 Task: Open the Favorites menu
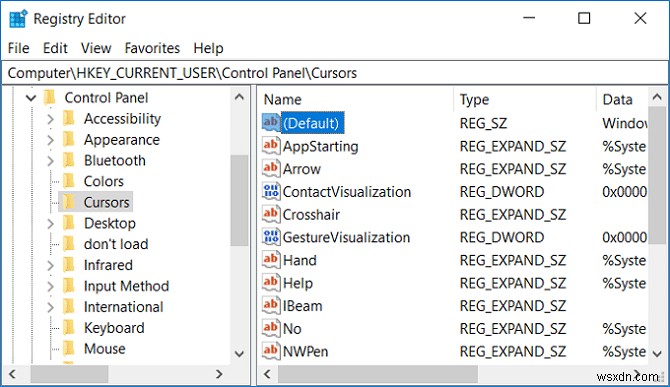click(152, 48)
